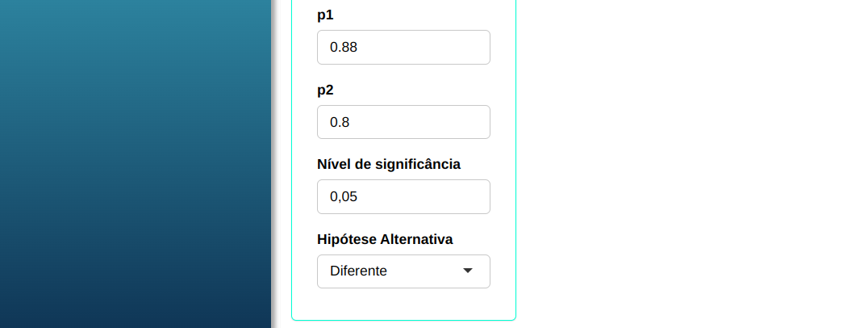
Task: Click the blue gradient sidebar panel
Action: (x=136, y=162)
